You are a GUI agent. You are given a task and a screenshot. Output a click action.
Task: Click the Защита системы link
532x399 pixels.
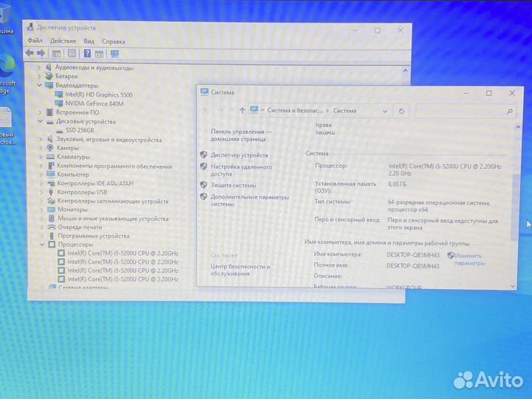[233, 185]
